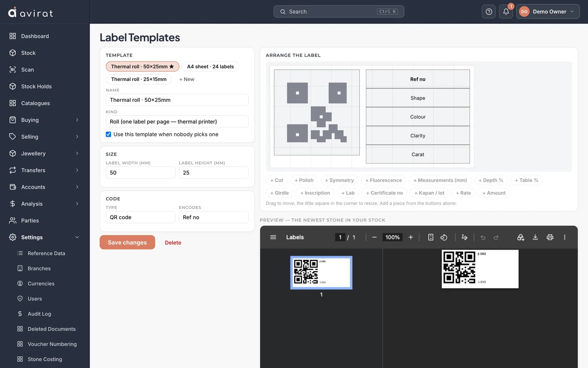Open the help question-mark icon
This screenshot has height=368, width=588.
[x=489, y=12]
